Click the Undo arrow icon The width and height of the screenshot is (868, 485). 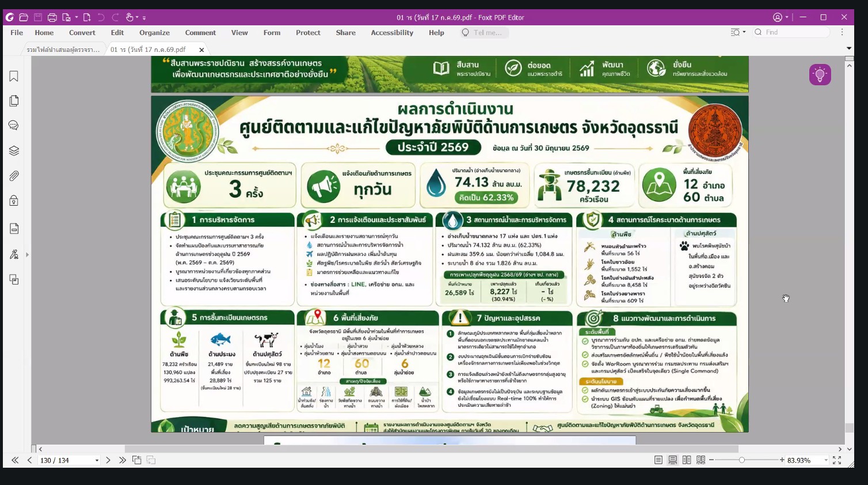point(101,17)
